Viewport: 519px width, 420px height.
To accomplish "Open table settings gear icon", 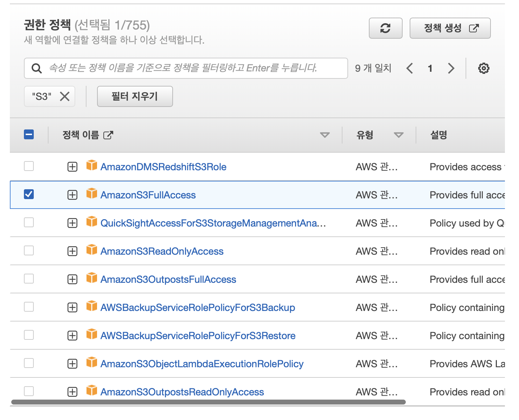I will point(484,68).
